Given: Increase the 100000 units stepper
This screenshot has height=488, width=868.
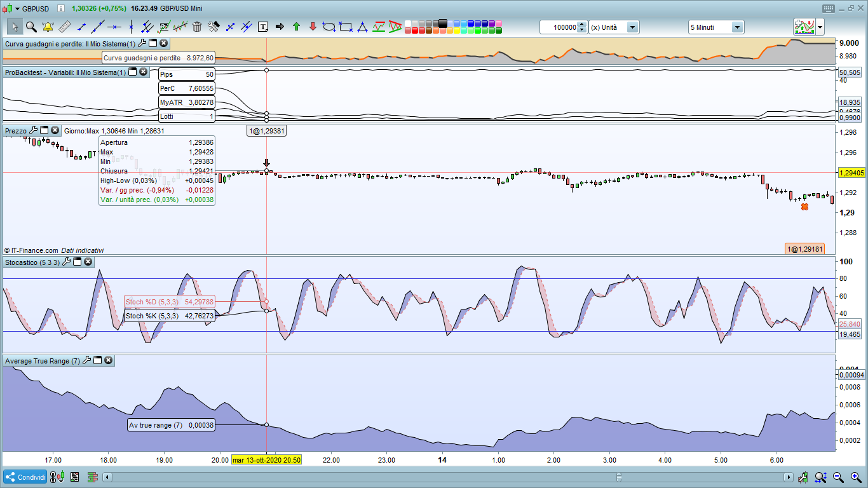Looking at the screenshot, I should (581, 25).
